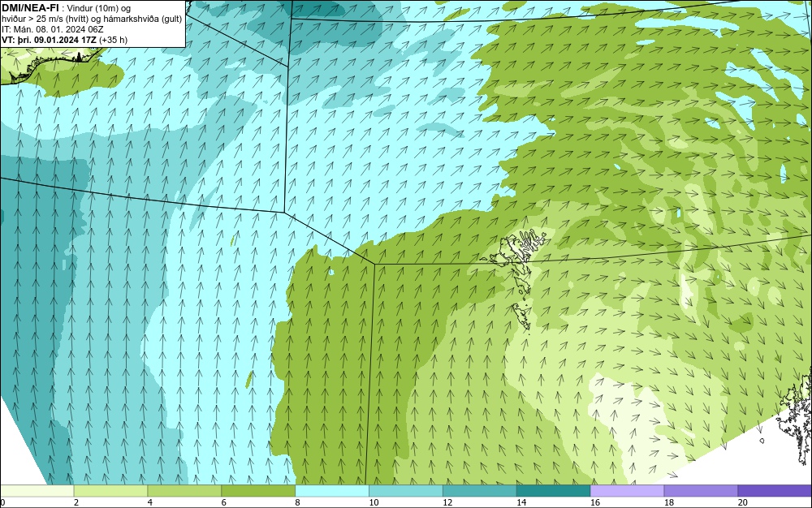Click the legend scale label '20'
The height and width of the screenshot is (508, 812).
743,502
